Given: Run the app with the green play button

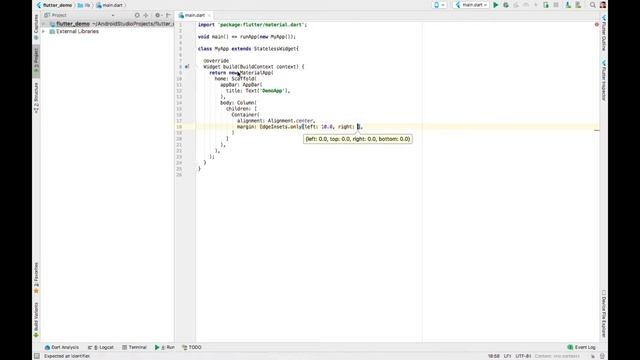Looking at the screenshot, I should [x=496, y=5].
